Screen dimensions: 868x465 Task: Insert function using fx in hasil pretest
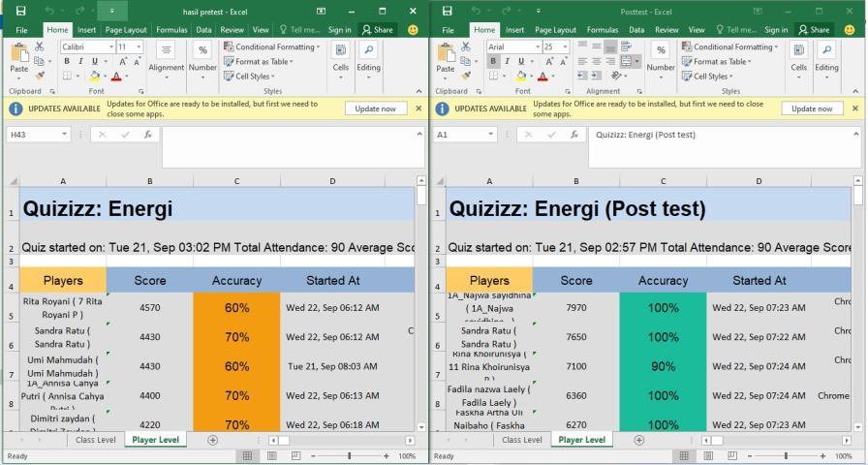(x=148, y=135)
